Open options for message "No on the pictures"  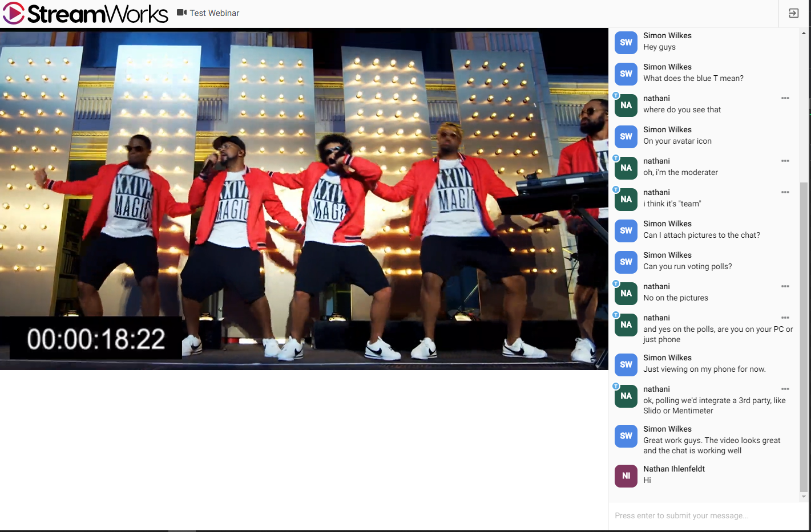pyautogui.click(x=785, y=286)
